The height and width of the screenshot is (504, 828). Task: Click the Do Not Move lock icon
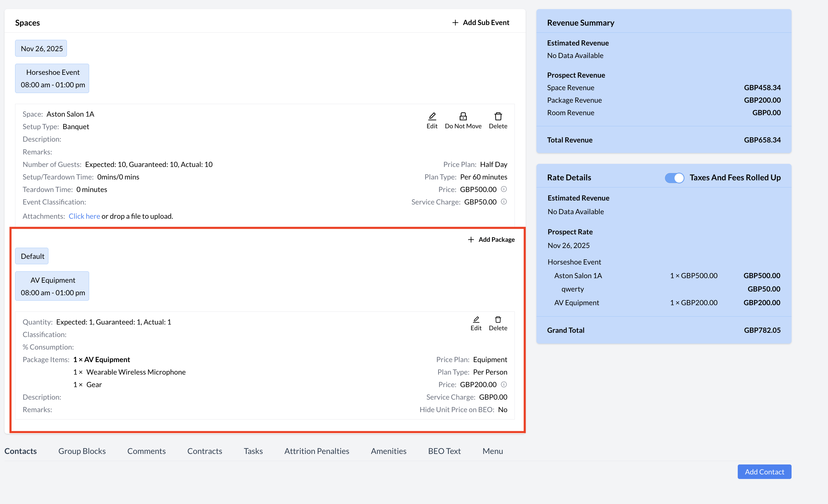463,117
